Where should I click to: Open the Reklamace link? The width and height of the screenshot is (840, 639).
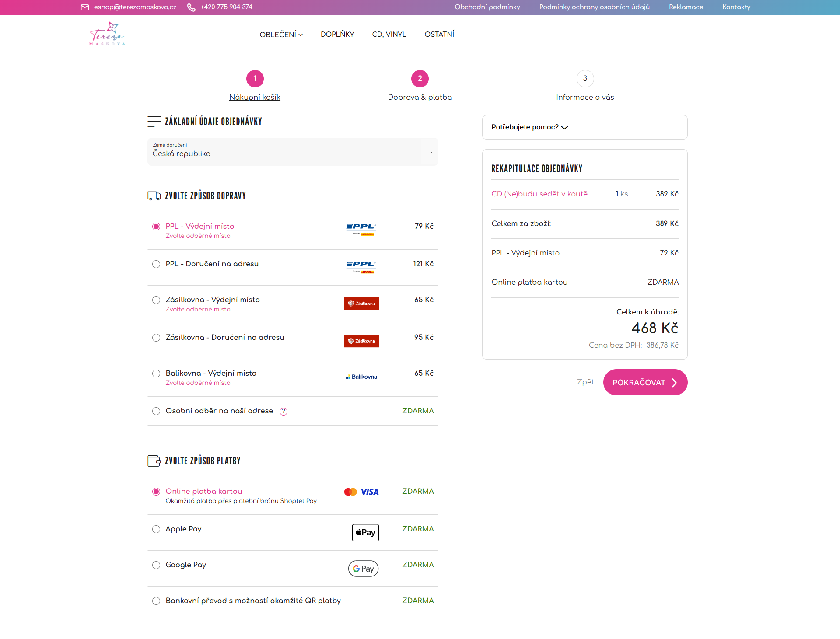click(x=686, y=7)
